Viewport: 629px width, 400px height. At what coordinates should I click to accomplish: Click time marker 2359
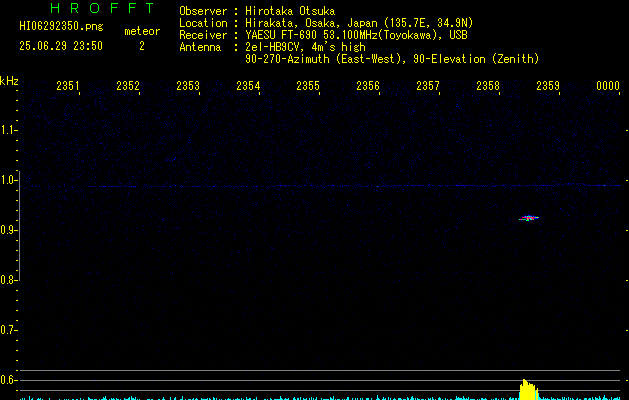[548, 86]
